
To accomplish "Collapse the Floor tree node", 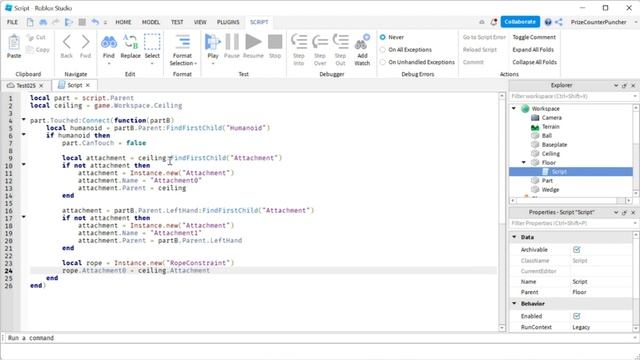I will [524, 162].
